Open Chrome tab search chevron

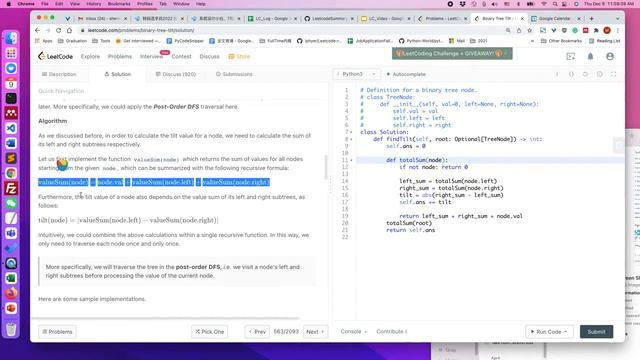point(617,18)
